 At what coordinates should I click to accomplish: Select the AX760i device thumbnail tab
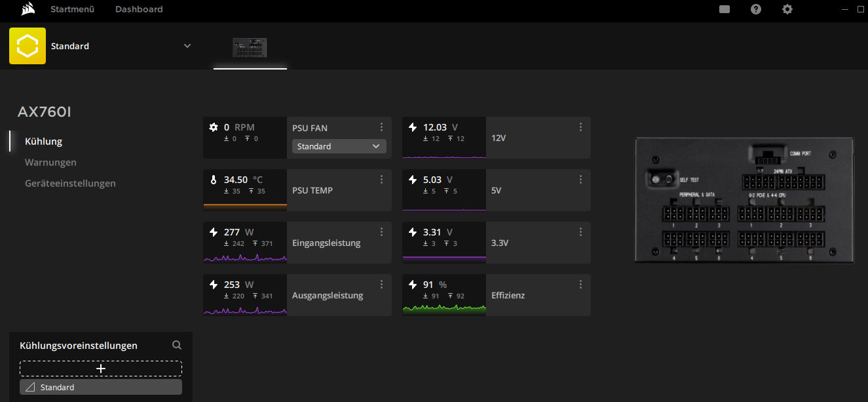coord(250,47)
